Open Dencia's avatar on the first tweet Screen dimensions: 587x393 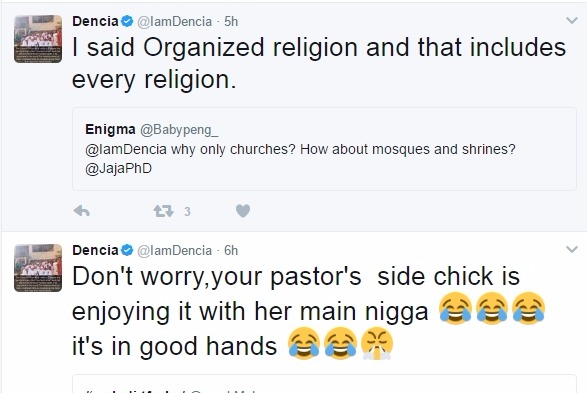coord(38,39)
